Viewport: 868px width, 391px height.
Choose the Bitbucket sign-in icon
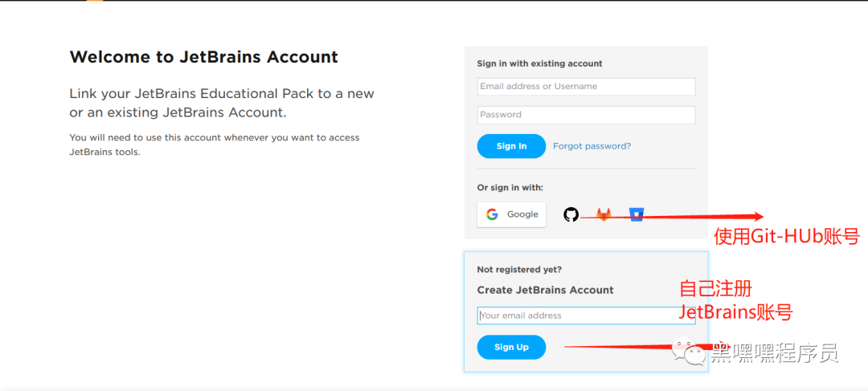[x=637, y=214]
